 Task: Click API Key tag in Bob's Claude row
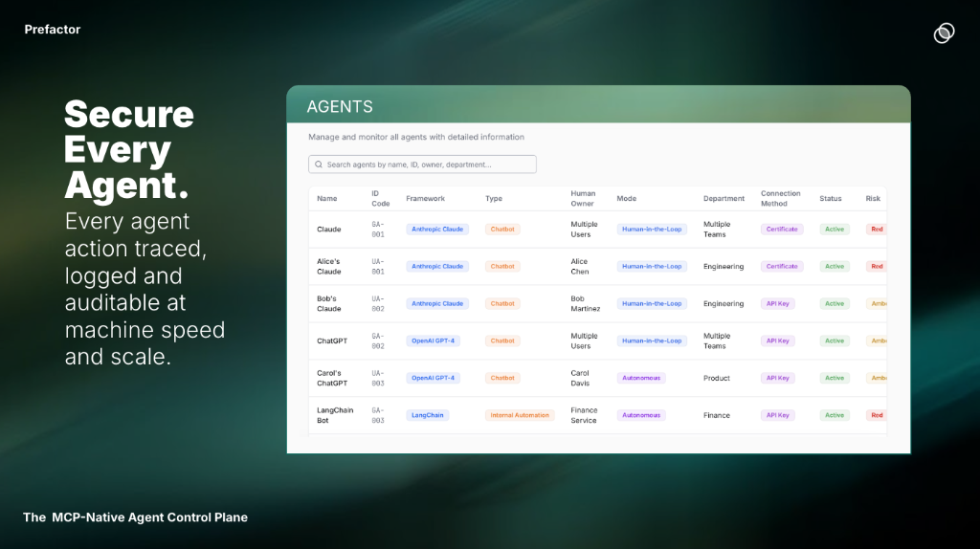tap(777, 303)
